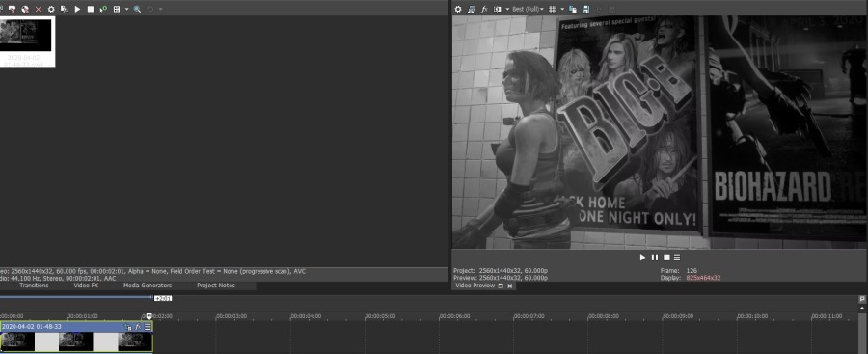Play the Video Preview
The height and width of the screenshot is (354, 868).
pos(642,257)
